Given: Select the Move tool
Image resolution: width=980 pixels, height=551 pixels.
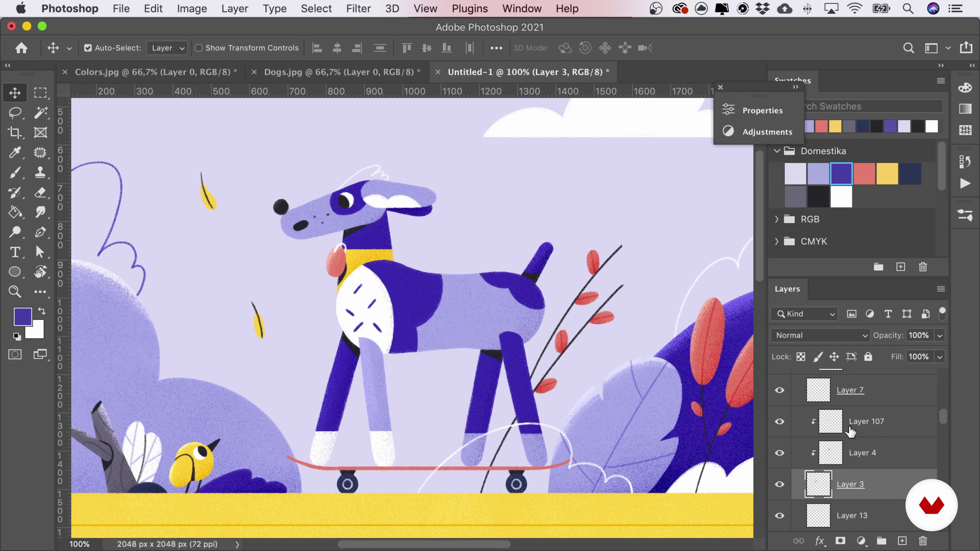Looking at the screenshot, I should tap(15, 93).
